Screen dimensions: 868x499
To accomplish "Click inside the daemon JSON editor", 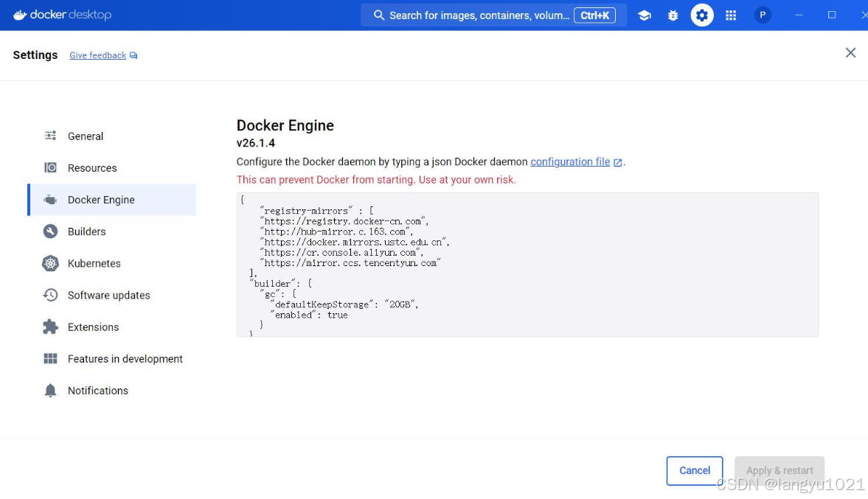I will pyautogui.click(x=527, y=265).
